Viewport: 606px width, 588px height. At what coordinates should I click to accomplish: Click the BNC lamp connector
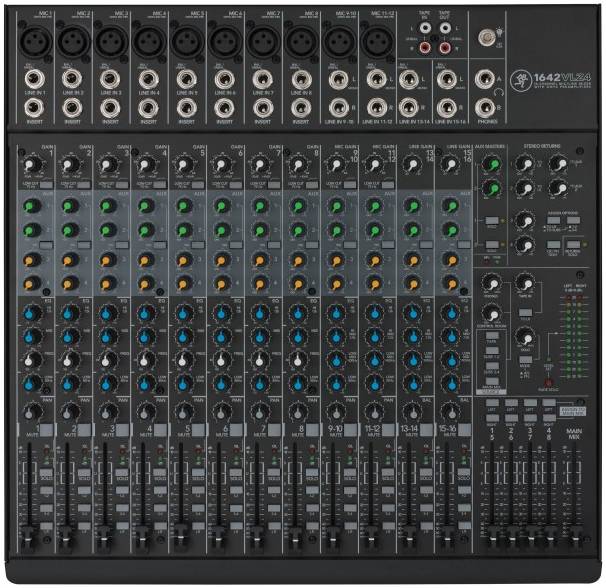click(x=487, y=37)
